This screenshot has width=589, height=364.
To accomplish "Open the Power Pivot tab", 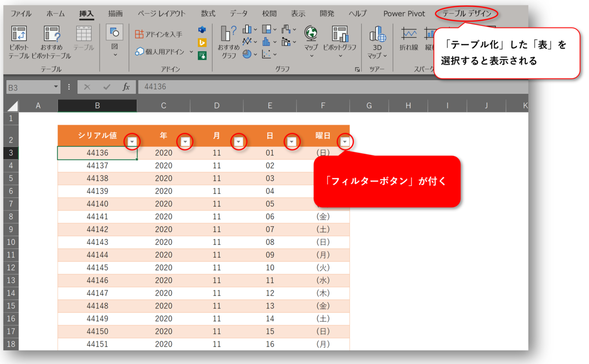I will pyautogui.click(x=404, y=14).
